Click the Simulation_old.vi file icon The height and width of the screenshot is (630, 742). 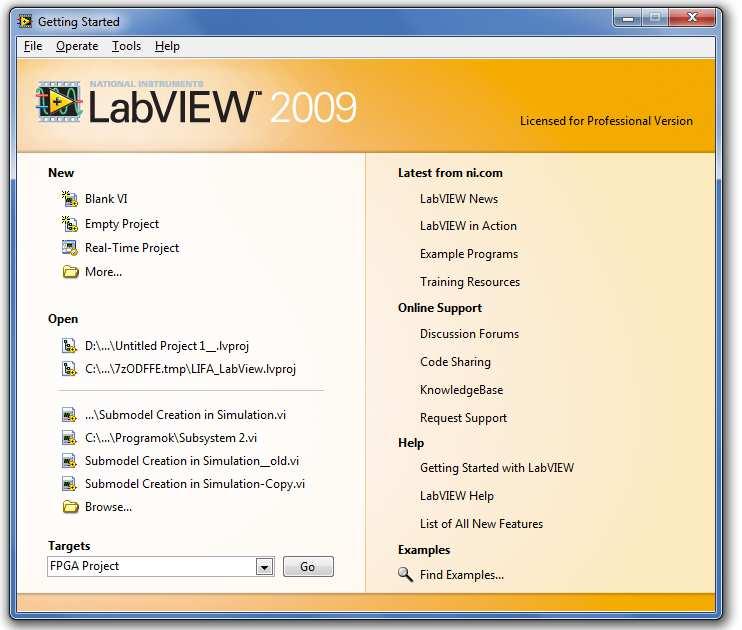[69, 461]
